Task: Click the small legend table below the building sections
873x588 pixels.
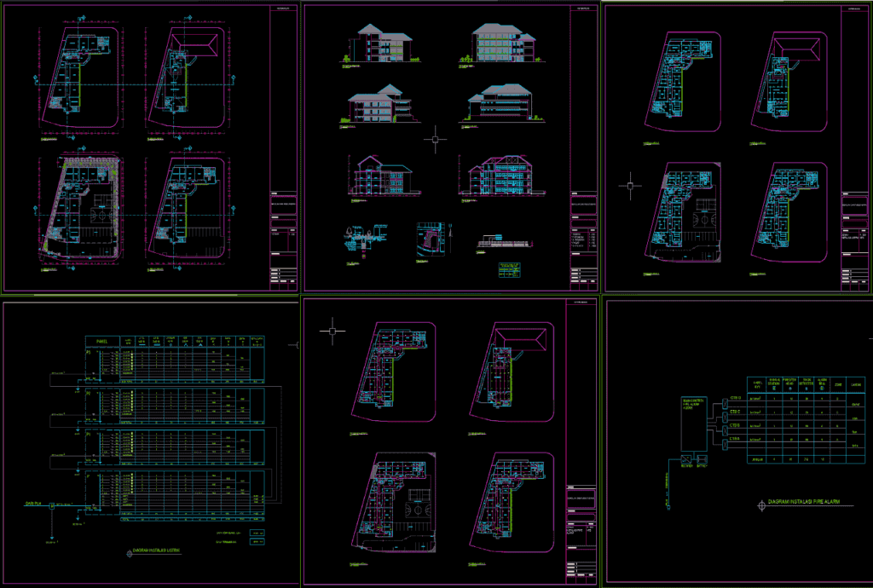Action: 509,268
